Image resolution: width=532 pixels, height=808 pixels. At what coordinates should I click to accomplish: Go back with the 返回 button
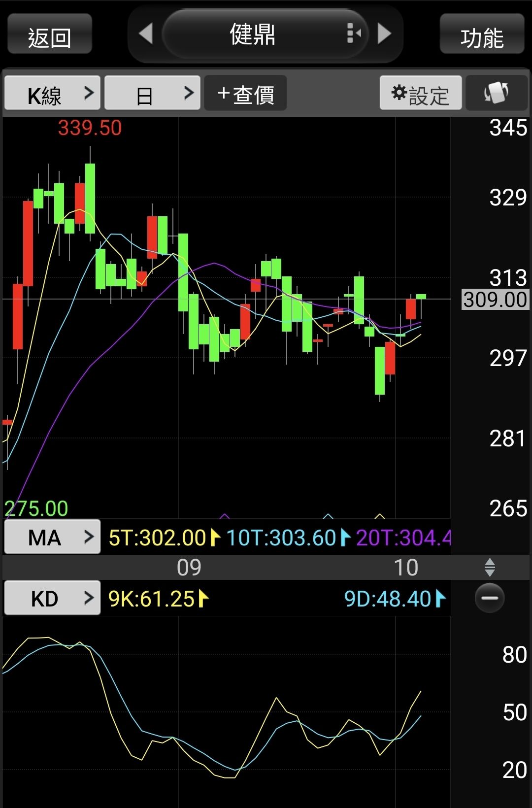click(50, 34)
